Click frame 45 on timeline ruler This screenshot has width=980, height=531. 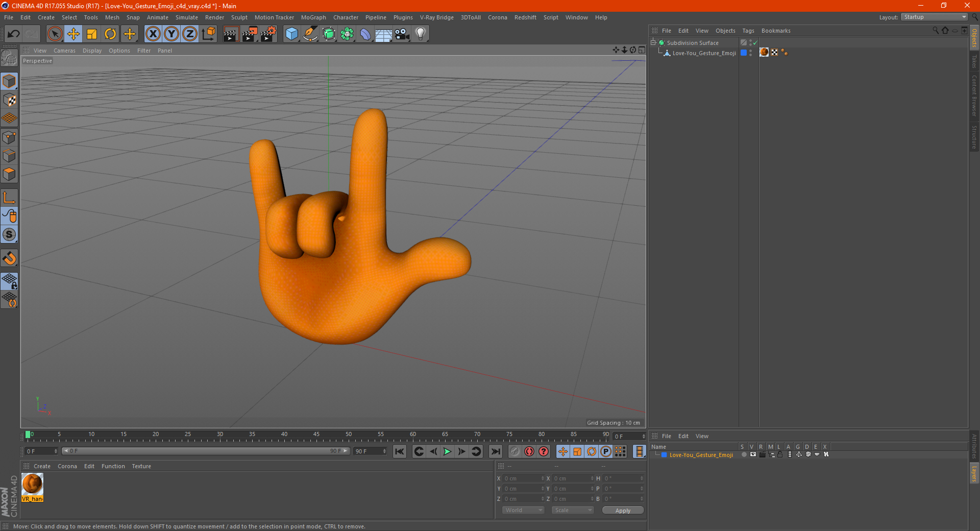point(316,435)
